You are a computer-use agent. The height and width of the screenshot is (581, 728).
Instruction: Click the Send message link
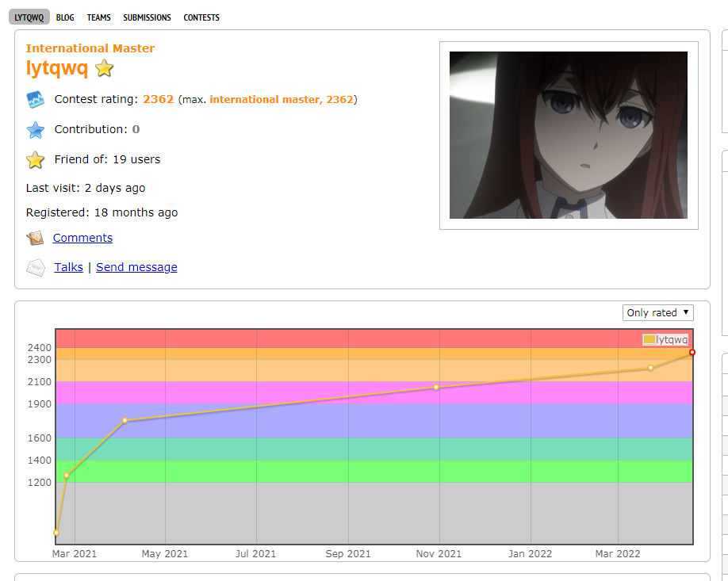[x=136, y=267]
